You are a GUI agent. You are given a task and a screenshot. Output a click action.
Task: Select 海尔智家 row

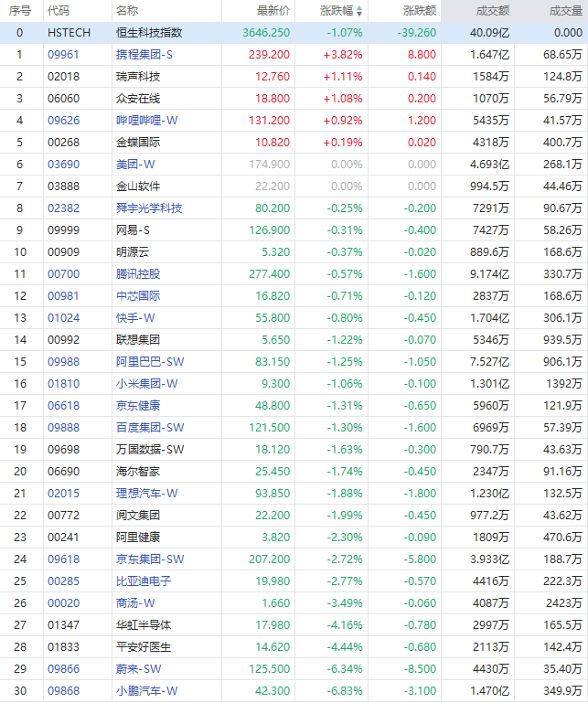click(x=294, y=472)
